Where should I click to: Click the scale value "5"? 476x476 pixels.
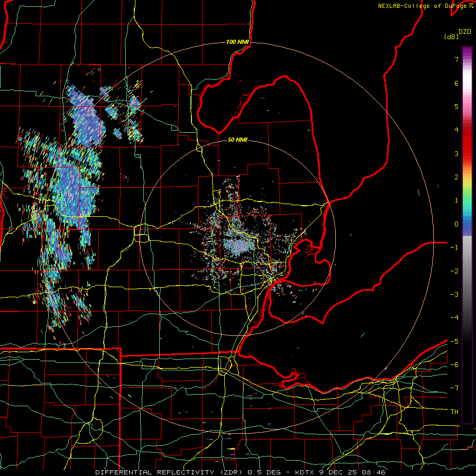click(x=456, y=106)
